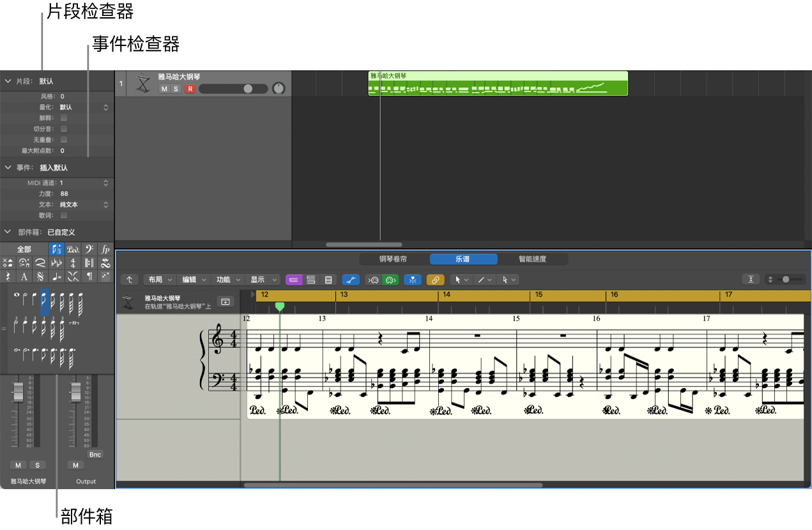Open the 功能 menu
The height and width of the screenshot is (530, 812).
pos(228,280)
